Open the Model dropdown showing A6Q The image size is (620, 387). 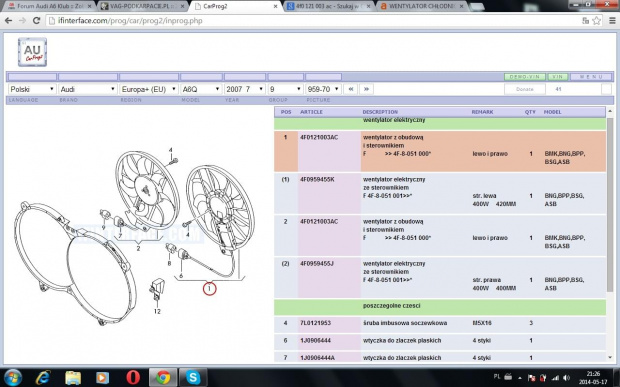click(201, 89)
